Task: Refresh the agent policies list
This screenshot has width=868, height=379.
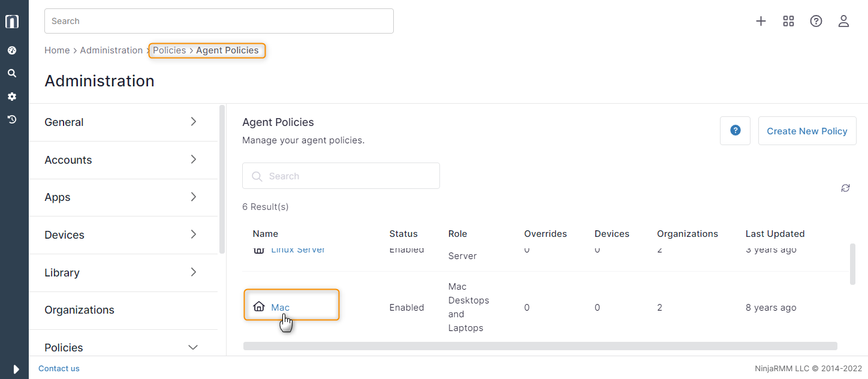Action: (845, 188)
